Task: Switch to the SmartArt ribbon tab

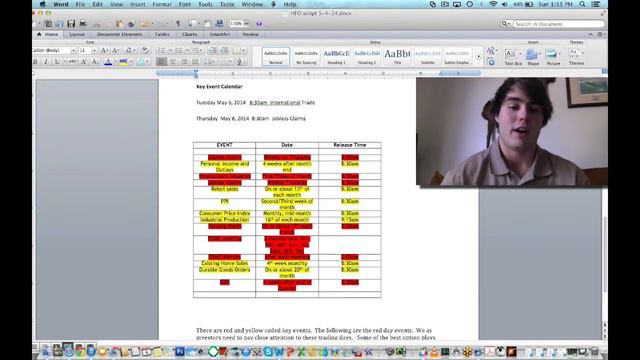Action: (220, 35)
